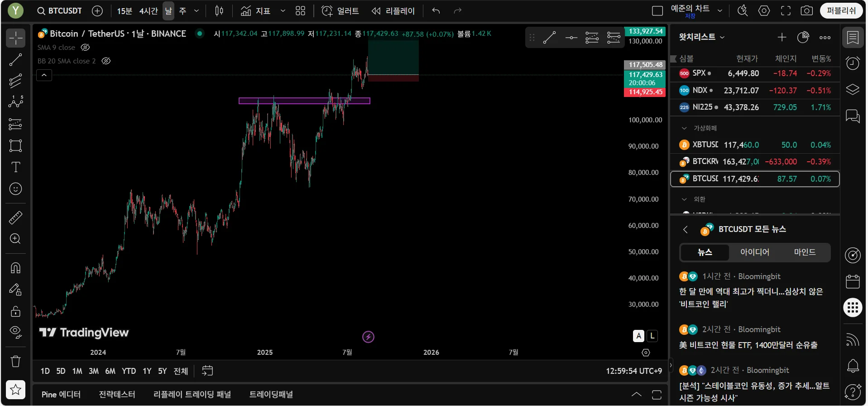Image resolution: width=868 pixels, height=406 pixels.
Task: Toggle visibility of SMA 9 indicator
Action: point(85,47)
